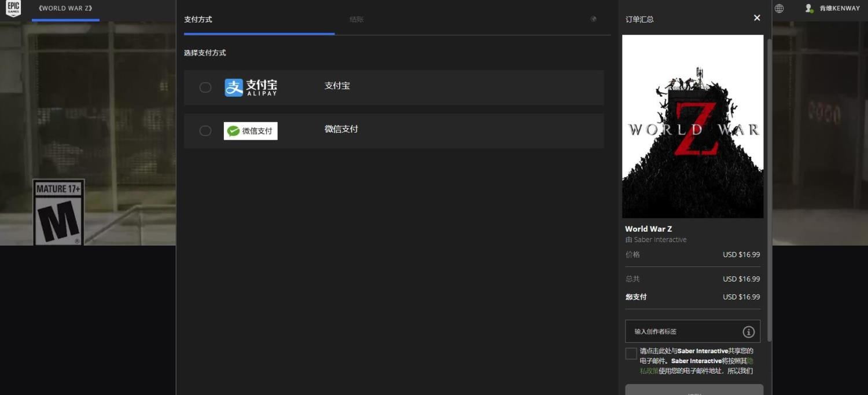Tick the Saber Interactive email sharing checkbox
Viewport: 868px width, 395px height.
click(x=631, y=353)
